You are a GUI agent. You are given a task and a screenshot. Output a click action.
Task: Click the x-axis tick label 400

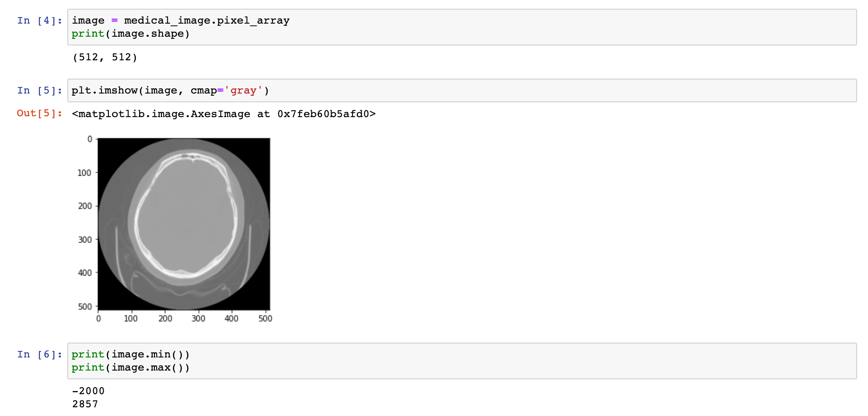click(231, 319)
